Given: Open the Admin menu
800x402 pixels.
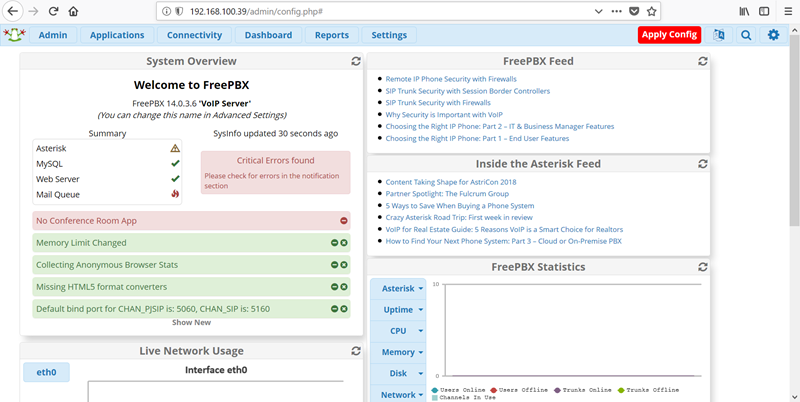Looking at the screenshot, I should [x=53, y=35].
